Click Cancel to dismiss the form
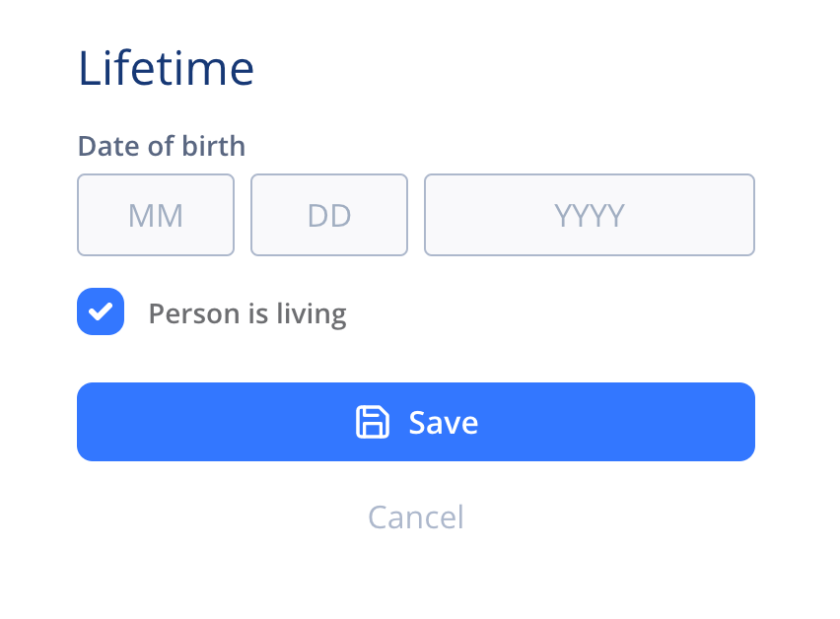The height and width of the screenshot is (619, 840). (x=415, y=516)
